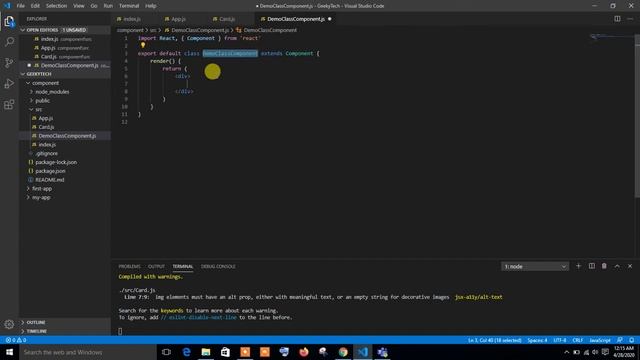Open Task View on taskbar
Screen dimensions: 640x360
(x=166, y=352)
